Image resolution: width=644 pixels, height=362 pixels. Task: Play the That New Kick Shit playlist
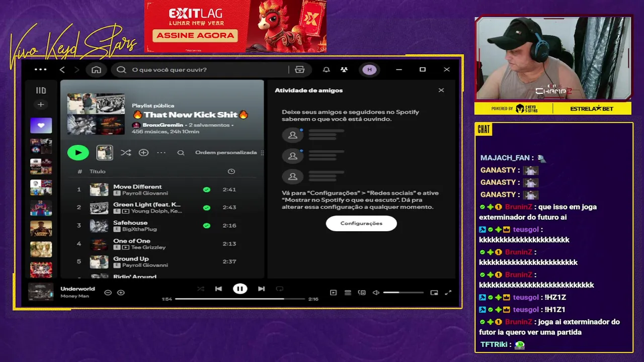[x=78, y=152]
